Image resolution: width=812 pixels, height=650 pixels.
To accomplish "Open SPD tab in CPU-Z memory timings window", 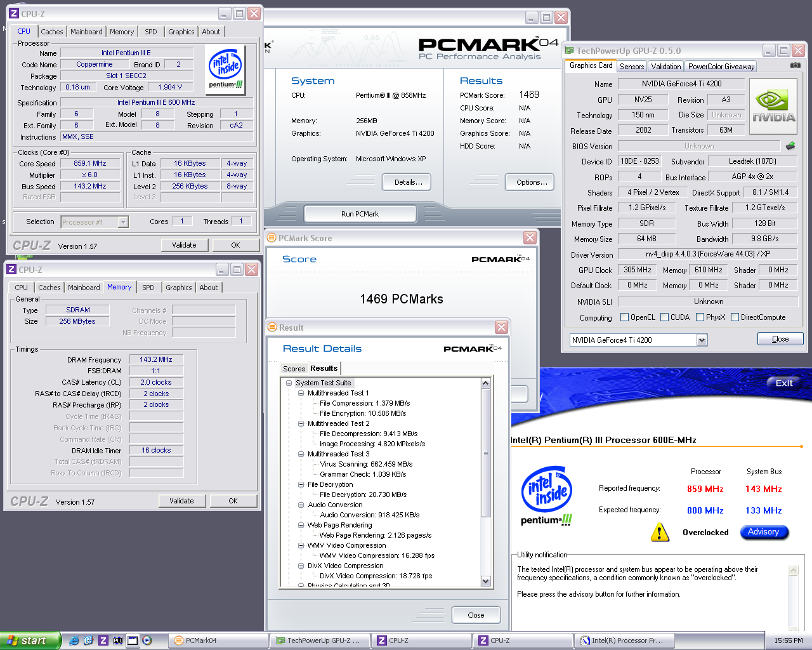I will coord(148,288).
